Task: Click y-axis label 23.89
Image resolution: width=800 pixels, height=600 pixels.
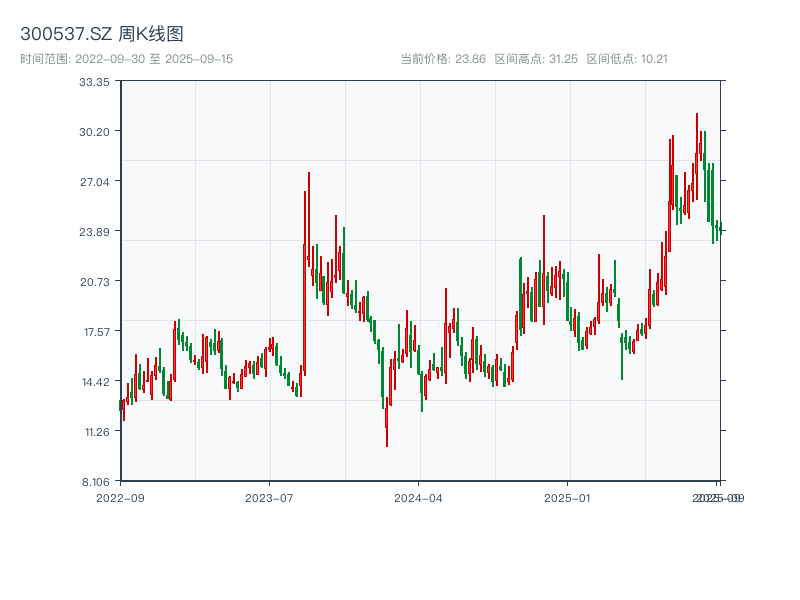Action: (94, 232)
